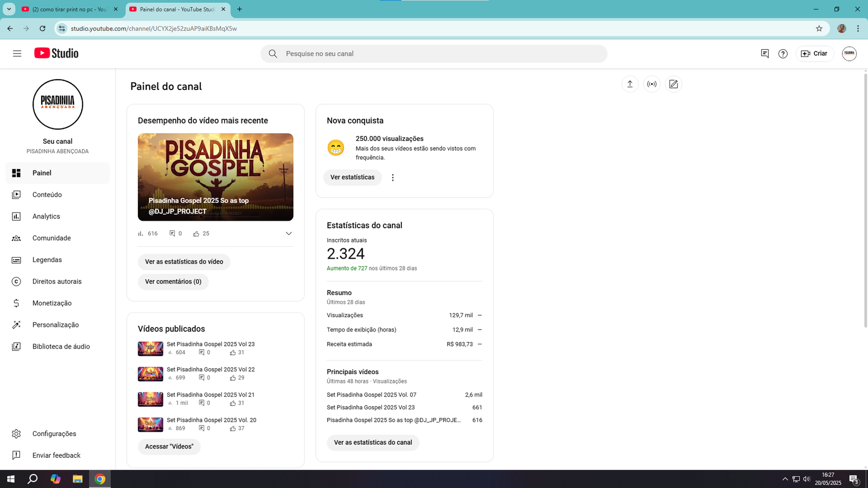Open Comunidade in the sidebar

click(58, 238)
